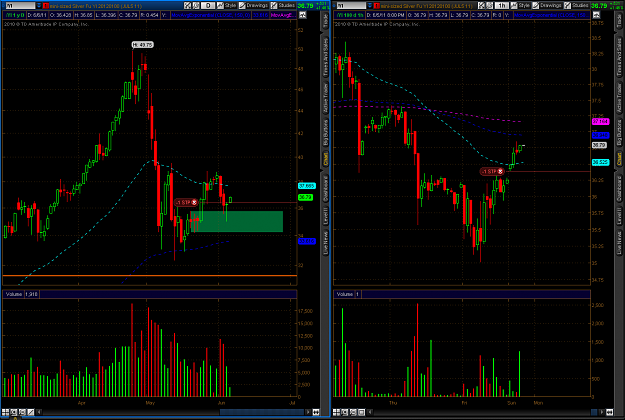Open symbol dropdown arrow in left chart
This screenshot has height=420, width=625.
[39, 6]
